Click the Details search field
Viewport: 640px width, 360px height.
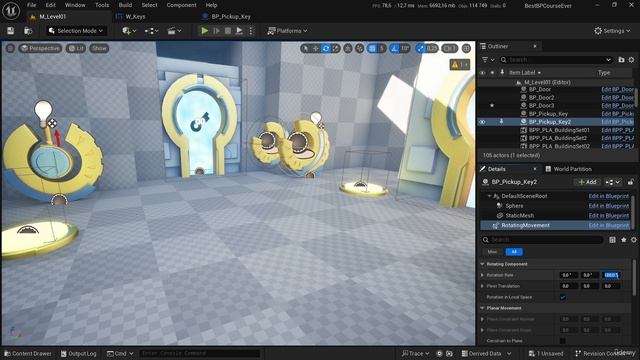(x=542, y=240)
